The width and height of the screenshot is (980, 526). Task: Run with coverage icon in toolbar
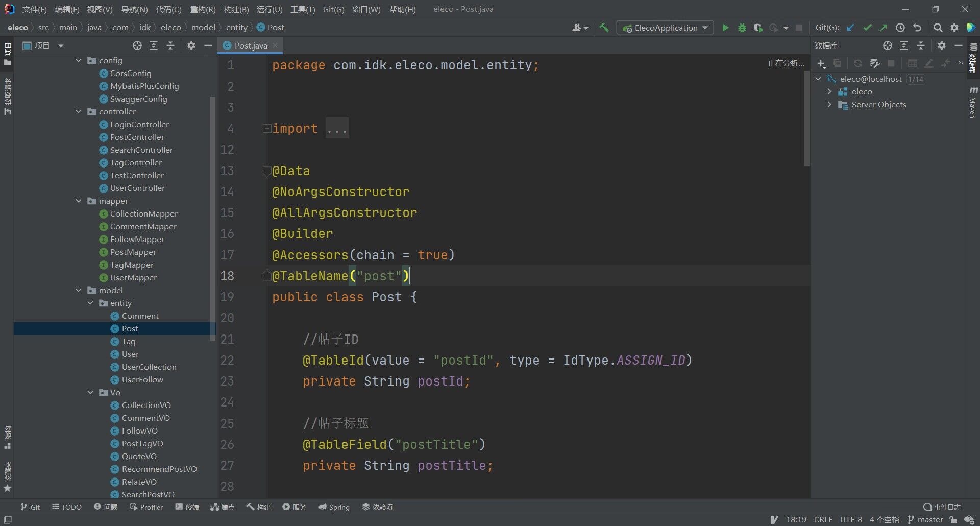pyautogui.click(x=758, y=28)
